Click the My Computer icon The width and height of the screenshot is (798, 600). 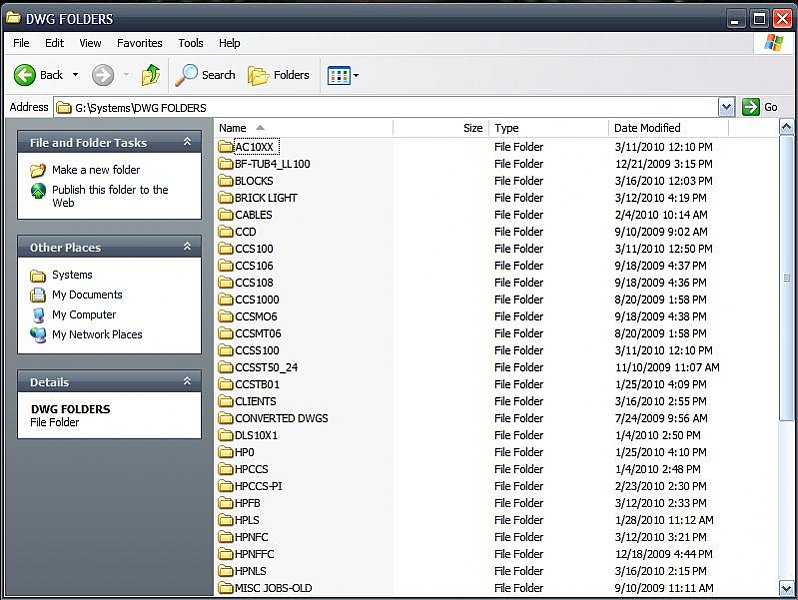click(38, 315)
